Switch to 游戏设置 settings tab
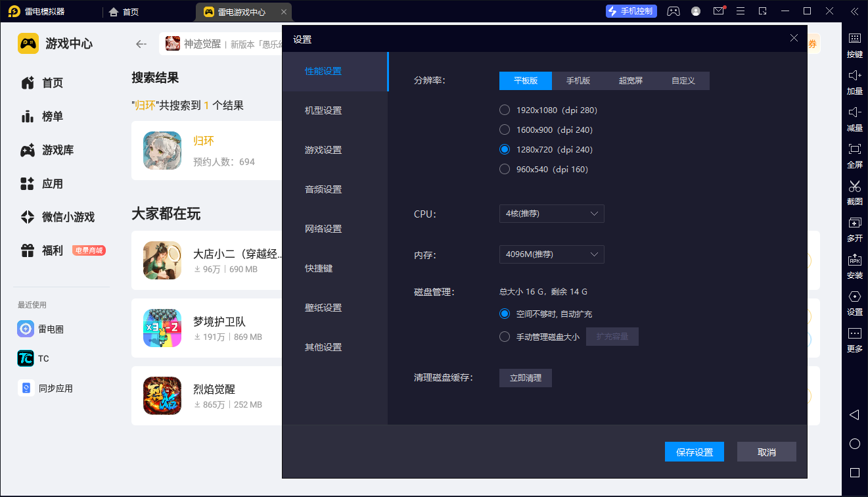Screen dimensions: 868x497 coord(335,150)
